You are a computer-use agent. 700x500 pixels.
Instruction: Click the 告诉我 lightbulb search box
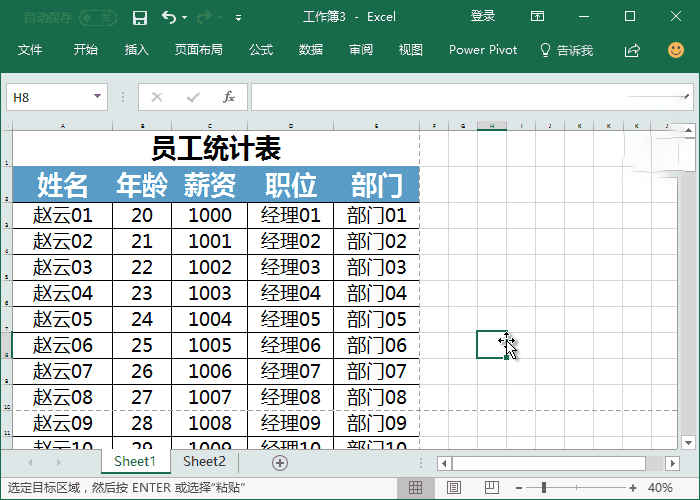tap(566, 50)
